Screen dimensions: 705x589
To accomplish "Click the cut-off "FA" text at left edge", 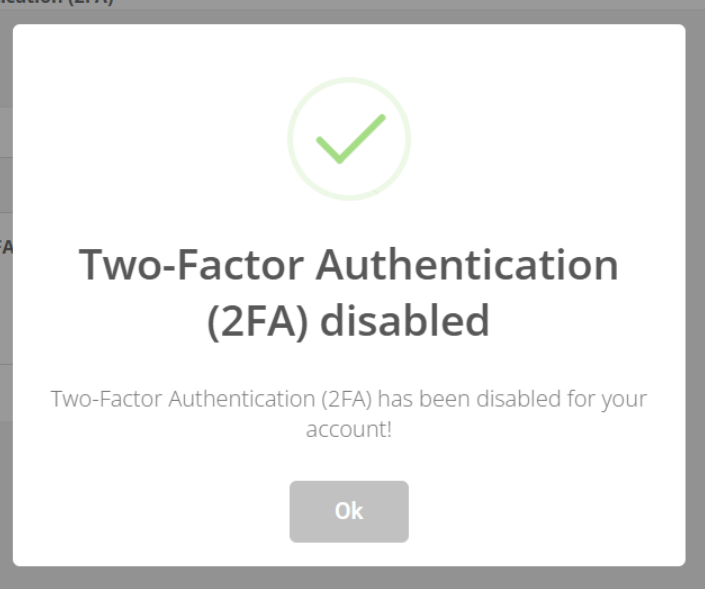I will (5, 246).
